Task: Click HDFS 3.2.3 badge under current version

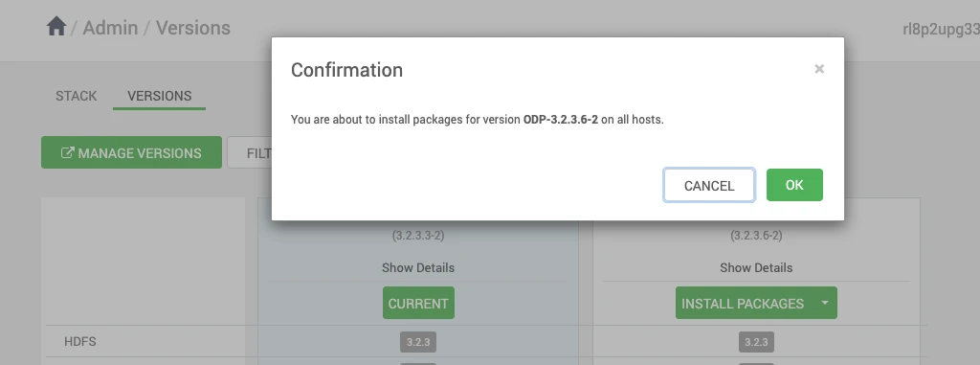Action: 418,342
